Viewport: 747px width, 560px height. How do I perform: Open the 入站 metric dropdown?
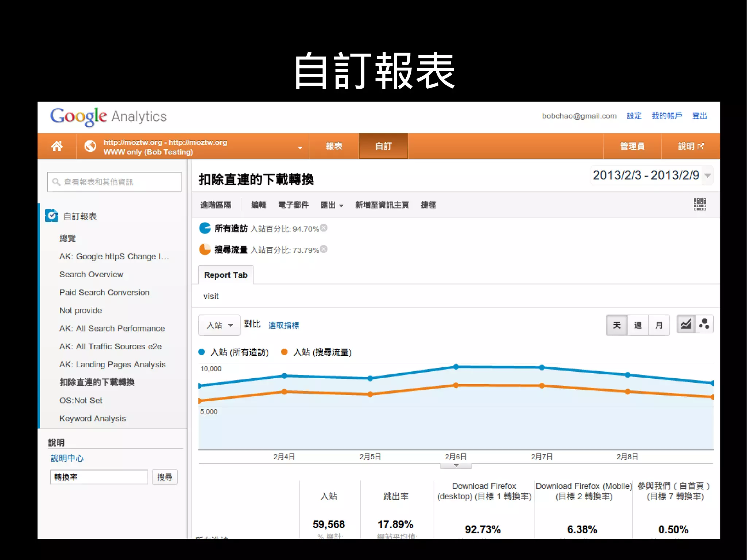click(x=219, y=325)
